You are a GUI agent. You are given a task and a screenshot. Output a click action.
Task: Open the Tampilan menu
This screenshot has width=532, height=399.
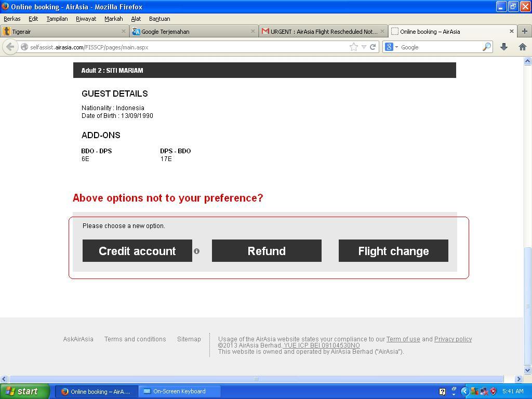pyautogui.click(x=57, y=19)
